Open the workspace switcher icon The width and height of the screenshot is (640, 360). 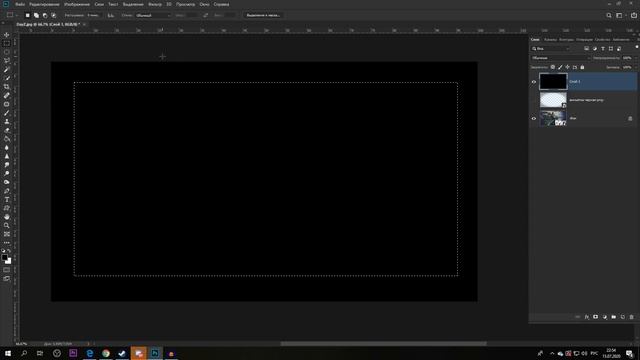[620, 16]
